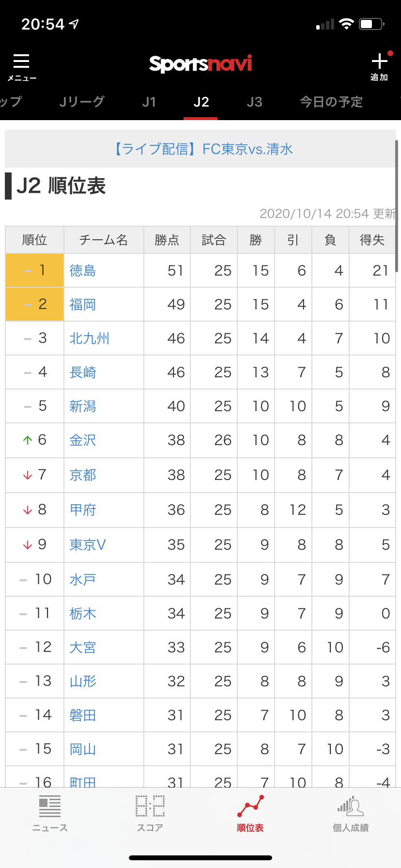Select the 金沢 team link
Image resolution: width=401 pixels, height=868 pixels.
(83, 440)
